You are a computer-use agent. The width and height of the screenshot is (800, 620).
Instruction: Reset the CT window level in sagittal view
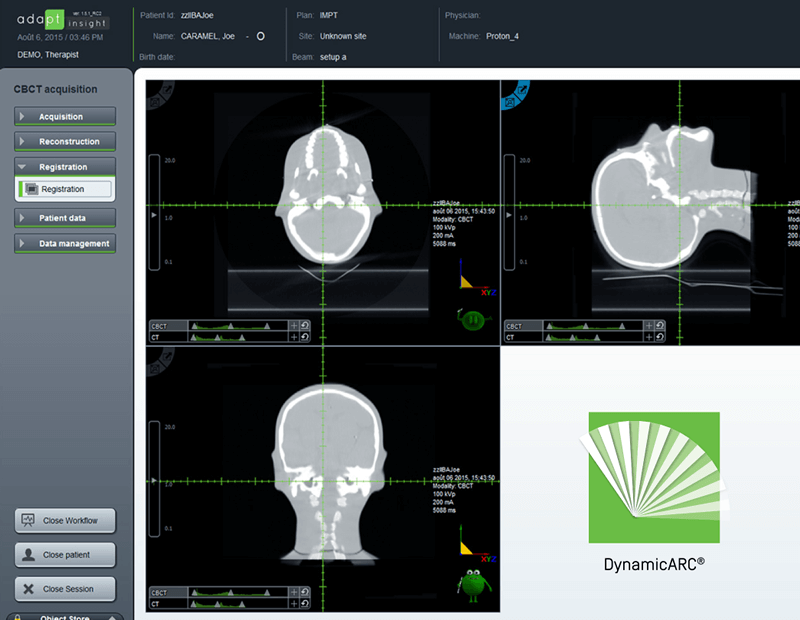660,337
